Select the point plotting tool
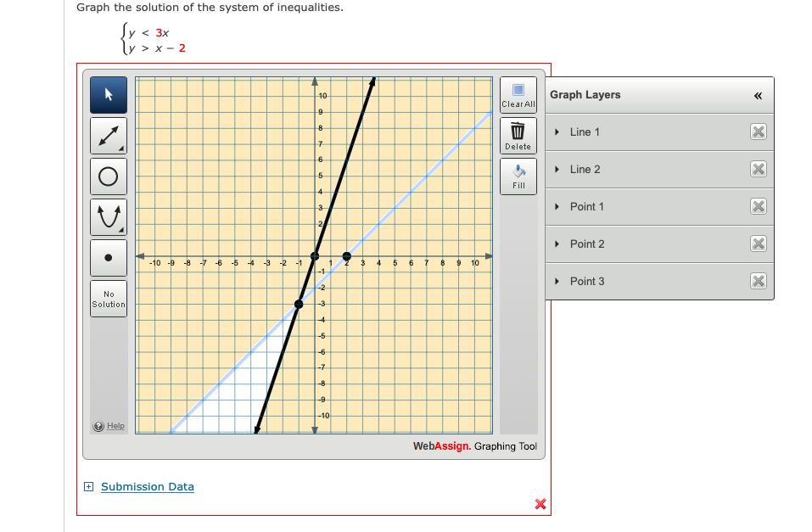 click(x=108, y=257)
